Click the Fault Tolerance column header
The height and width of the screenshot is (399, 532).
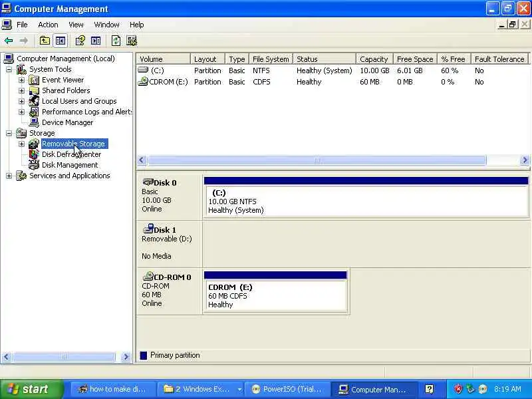pos(499,59)
